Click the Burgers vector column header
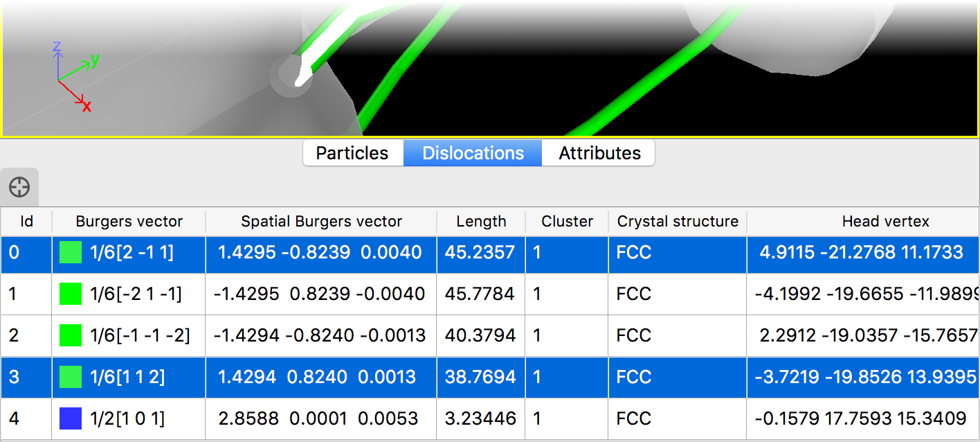The width and height of the screenshot is (980, 442). point(129,222)
